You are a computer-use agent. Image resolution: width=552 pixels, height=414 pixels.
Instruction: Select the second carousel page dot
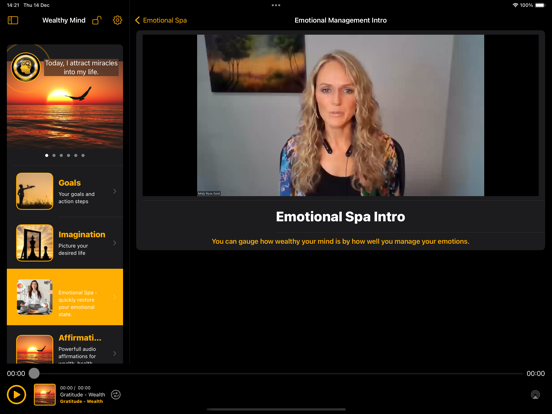click(54, 155)
